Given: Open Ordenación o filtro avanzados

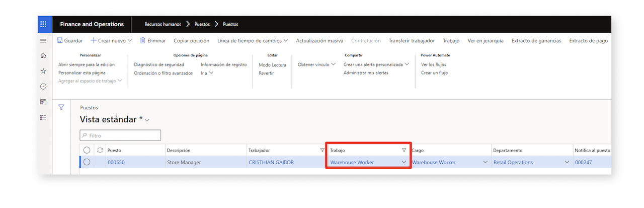Looking at the screenshot, I should tap(164, 73).
